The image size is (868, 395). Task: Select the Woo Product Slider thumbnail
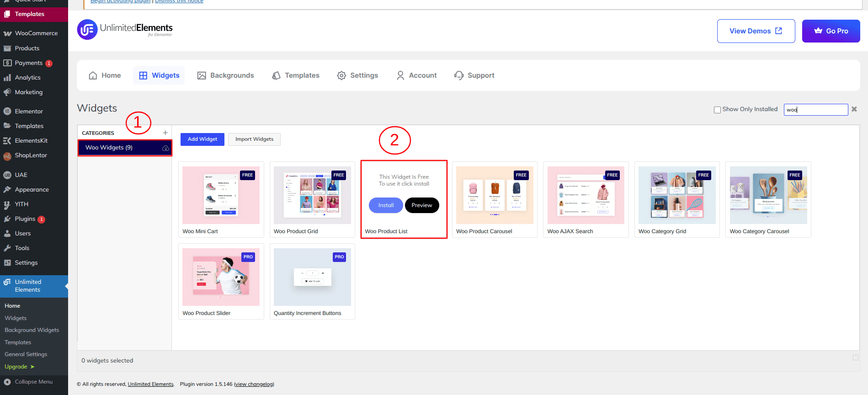tap(221, 277)
